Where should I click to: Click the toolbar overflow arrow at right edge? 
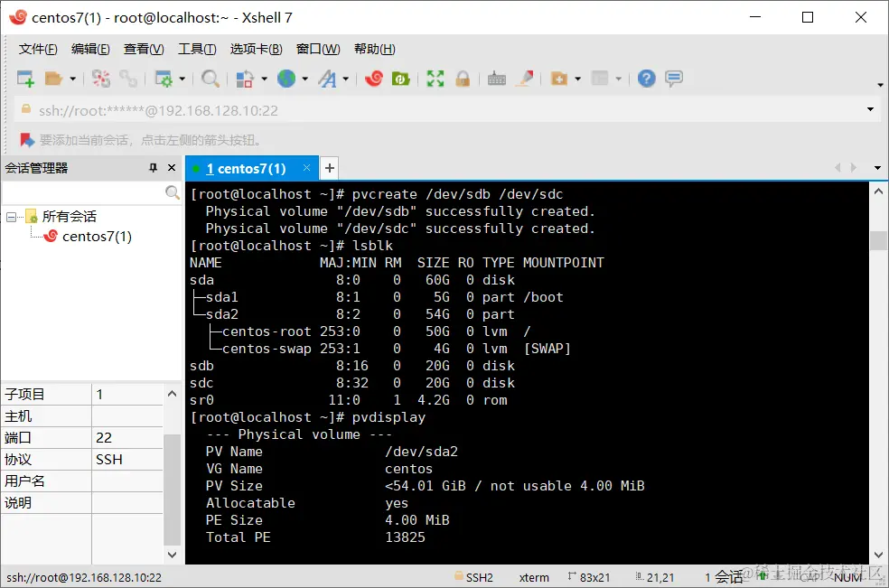(x=880, y=85)
